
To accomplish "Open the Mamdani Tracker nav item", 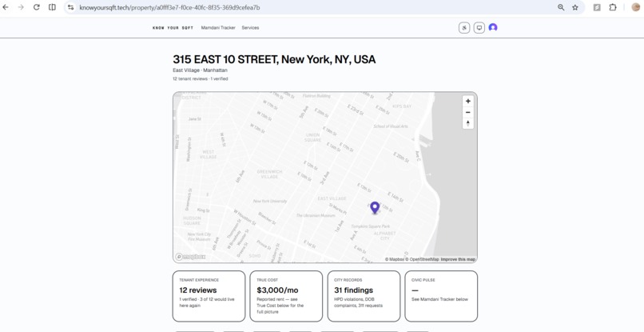I will click(218, 27).
